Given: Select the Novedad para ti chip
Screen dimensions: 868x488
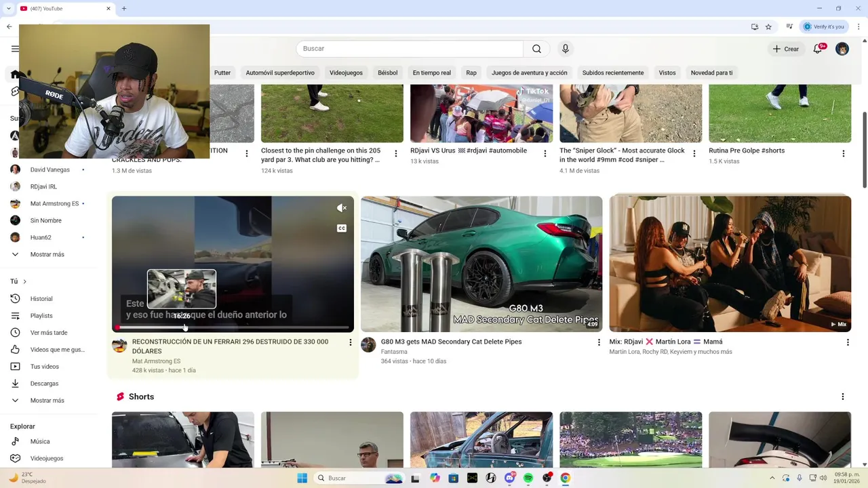Looking at the screenshot, I should tap(711, 73).
